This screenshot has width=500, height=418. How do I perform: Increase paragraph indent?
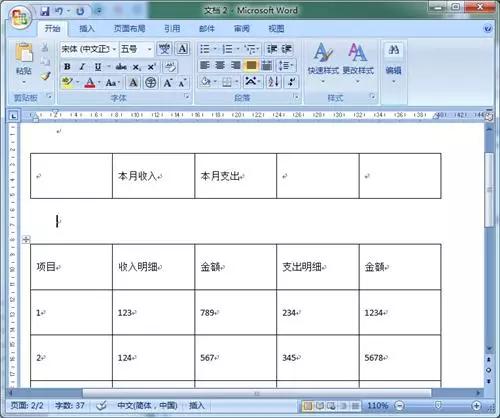287,49
